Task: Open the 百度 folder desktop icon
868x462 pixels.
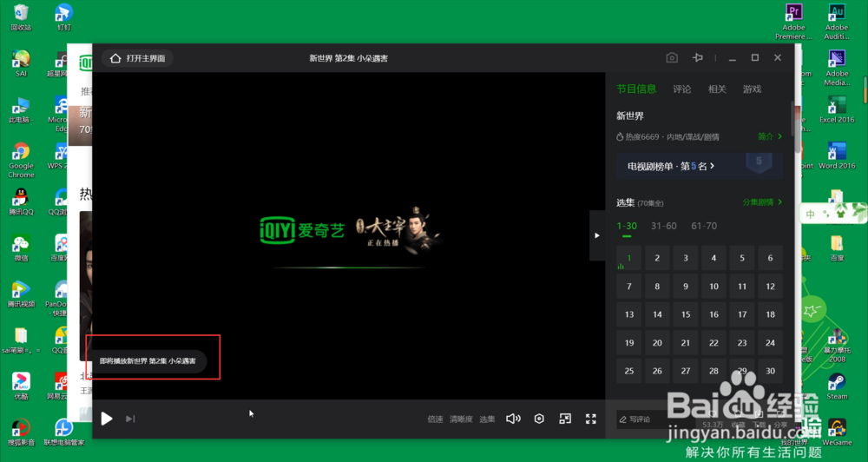Action: coord(837,248)
